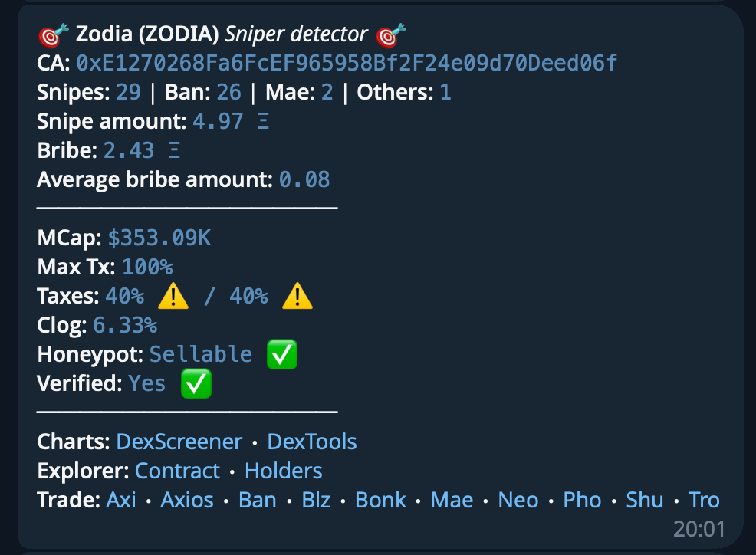
Task: Open Bonk from the Trade row
Action: point(380,499)
